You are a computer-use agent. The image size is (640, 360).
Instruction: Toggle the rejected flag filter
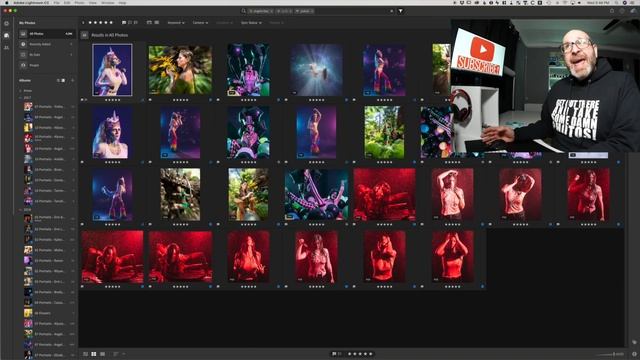pyautogui.click(x=136, y=23)
